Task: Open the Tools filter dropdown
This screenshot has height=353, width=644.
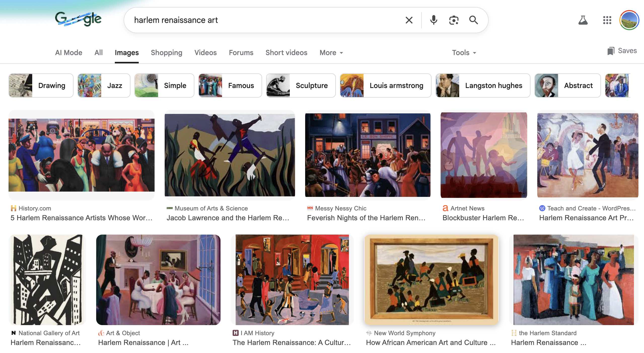Action: click(x=464, y=53)
